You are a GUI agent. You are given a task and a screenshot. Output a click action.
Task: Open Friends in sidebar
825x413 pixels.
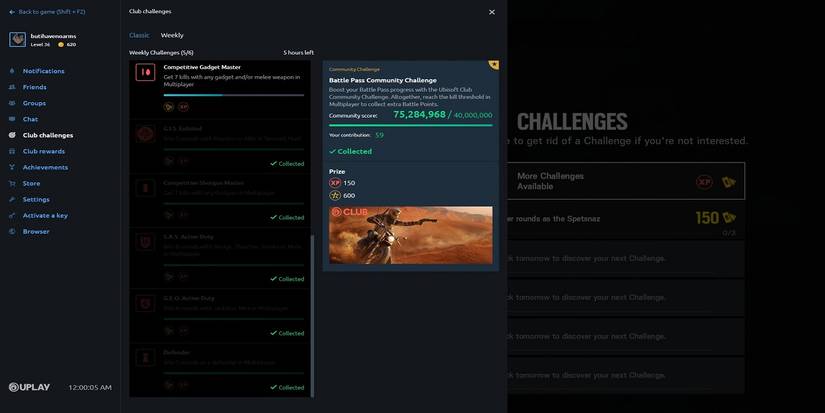tap(35, 87)
